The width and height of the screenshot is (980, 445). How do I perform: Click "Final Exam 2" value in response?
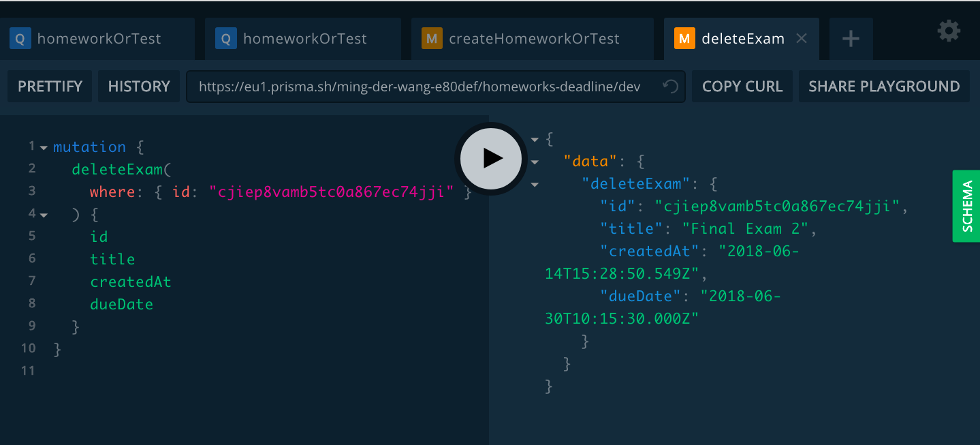click(744, 229)
